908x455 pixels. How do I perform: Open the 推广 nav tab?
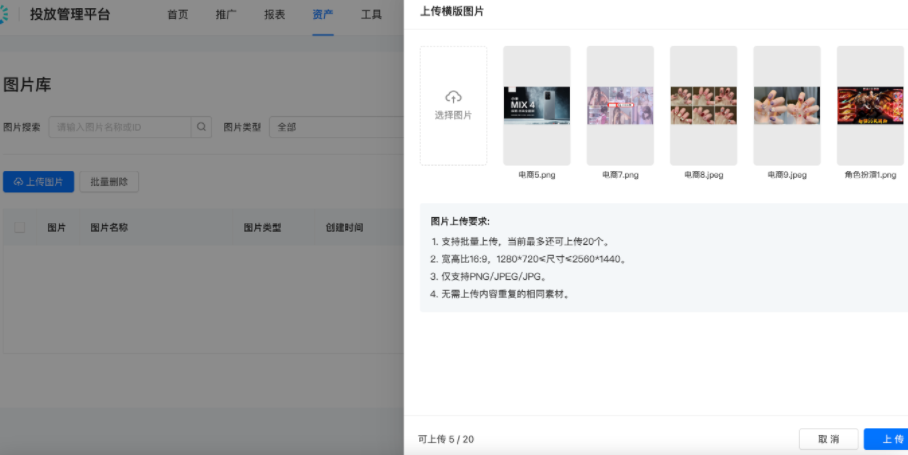(x=226, y=14)
